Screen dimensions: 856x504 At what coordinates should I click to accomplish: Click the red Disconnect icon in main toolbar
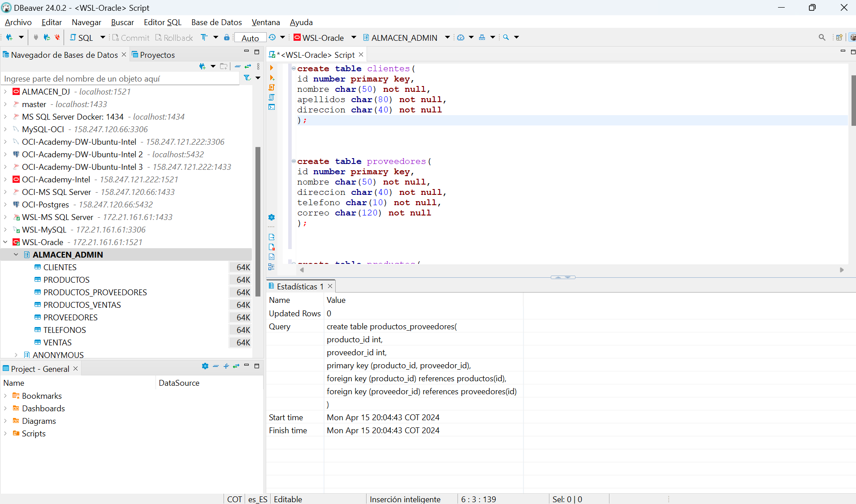tap(57, 38)
